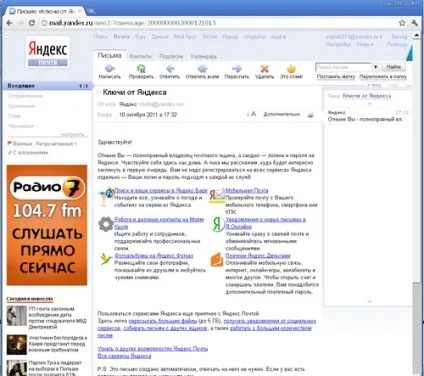This screenshot has height=376, width=424.
Task: Reload the page with browser refresh
Action: 32,23
